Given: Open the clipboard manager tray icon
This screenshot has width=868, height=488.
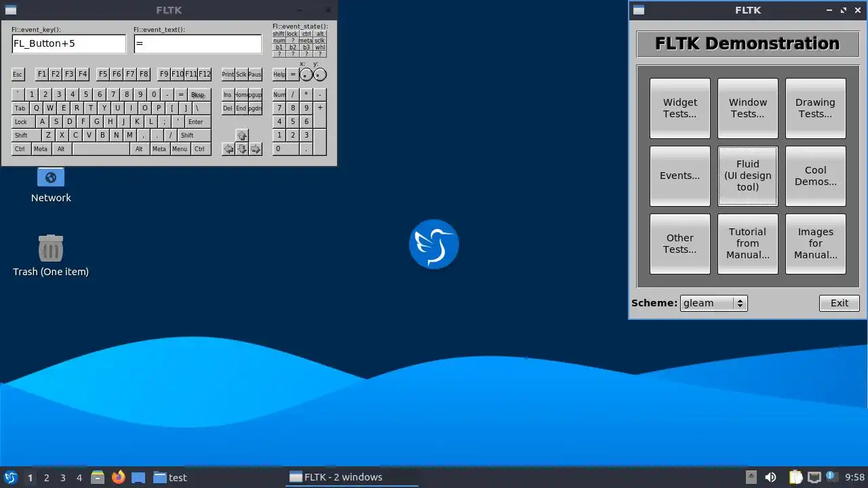Looking at the screenshot, I should click(795, 477).
